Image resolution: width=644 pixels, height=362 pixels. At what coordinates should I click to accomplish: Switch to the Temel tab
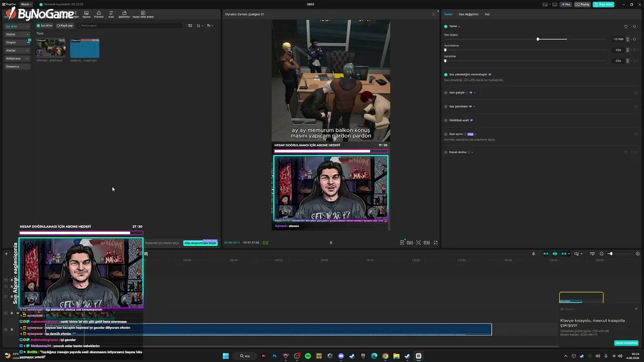(x=448, y=14)
